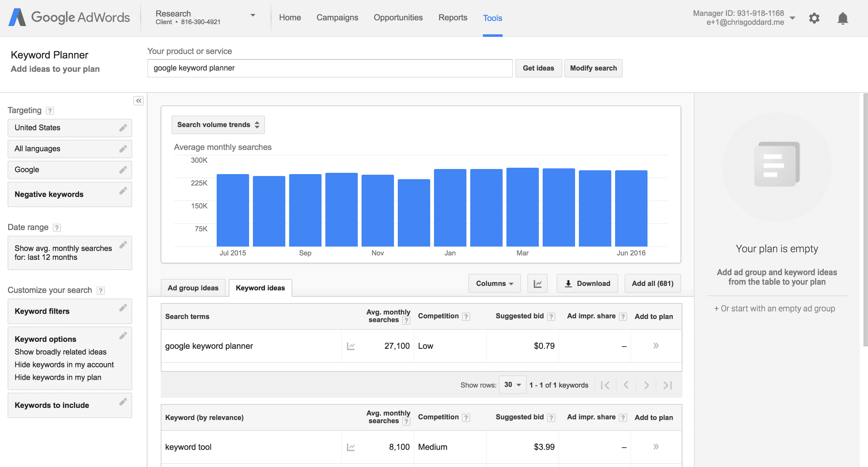
Task: Click the search volume trends chart icon
Action: (538, 284)
